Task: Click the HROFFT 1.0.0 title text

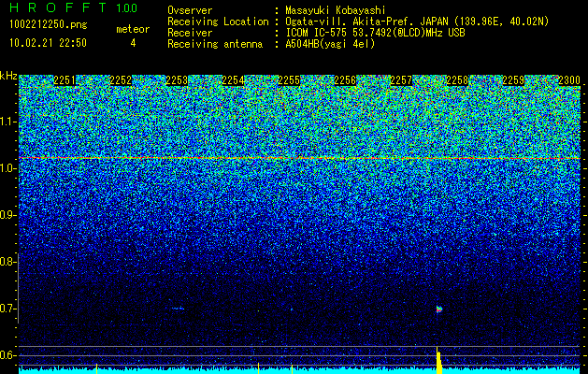Action: point(74,7)
